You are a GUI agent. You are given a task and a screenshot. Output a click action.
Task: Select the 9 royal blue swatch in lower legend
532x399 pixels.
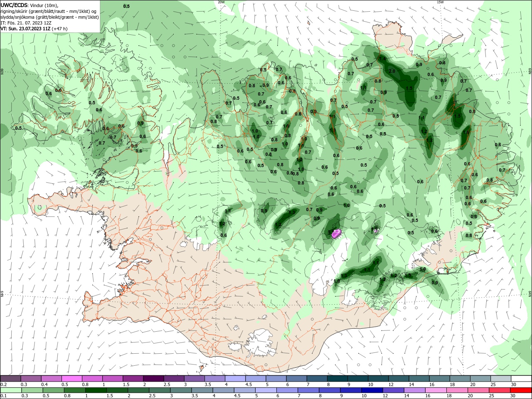coord(351,390)
